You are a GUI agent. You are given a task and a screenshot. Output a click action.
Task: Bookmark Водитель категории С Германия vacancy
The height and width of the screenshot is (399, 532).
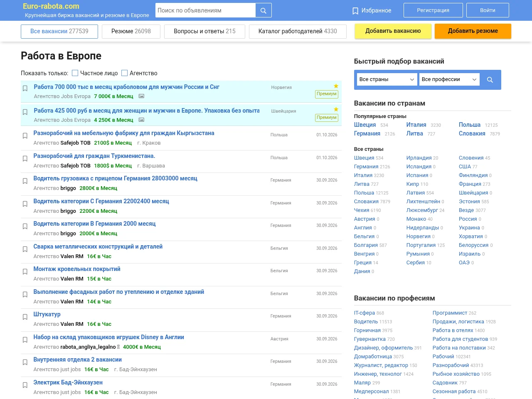pos(25,204)
